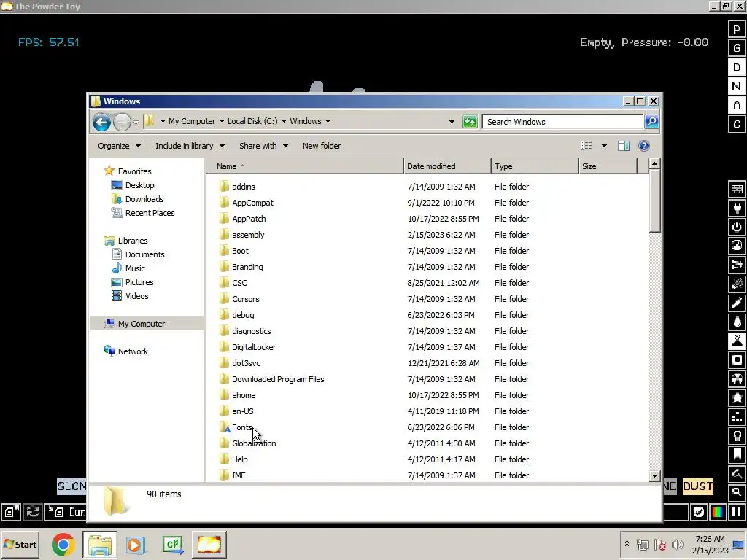Image resolution: width=747 pixels, height=560 pixels.
Task: Click the file list scroll down arrow
Action: pyautogui.click(x=654, y=475)
